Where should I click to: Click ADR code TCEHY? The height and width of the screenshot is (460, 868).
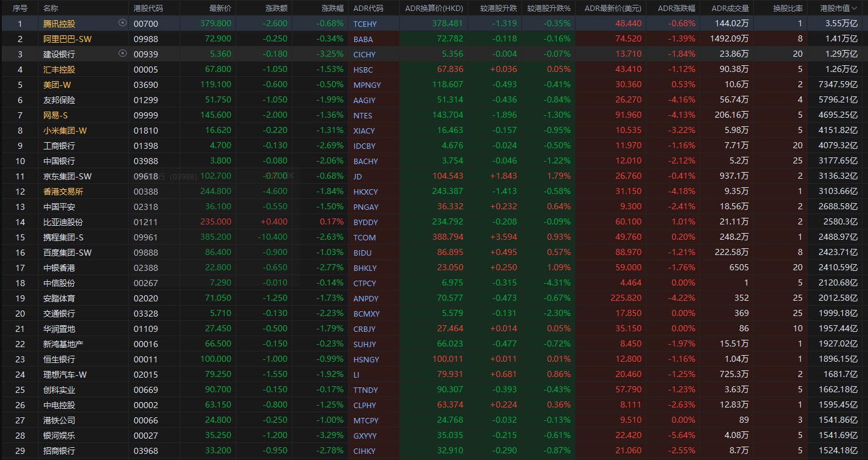coord(365,24)
